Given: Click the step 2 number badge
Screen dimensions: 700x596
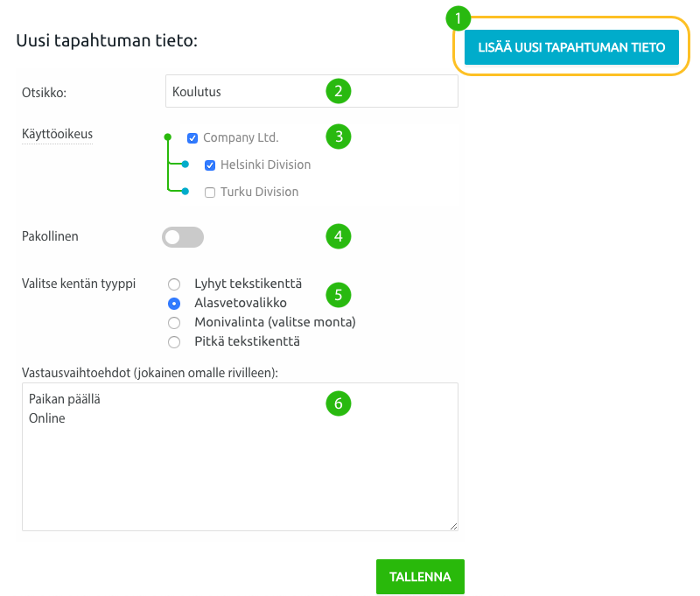Looking at the screenshot, I should coord(338,90).
